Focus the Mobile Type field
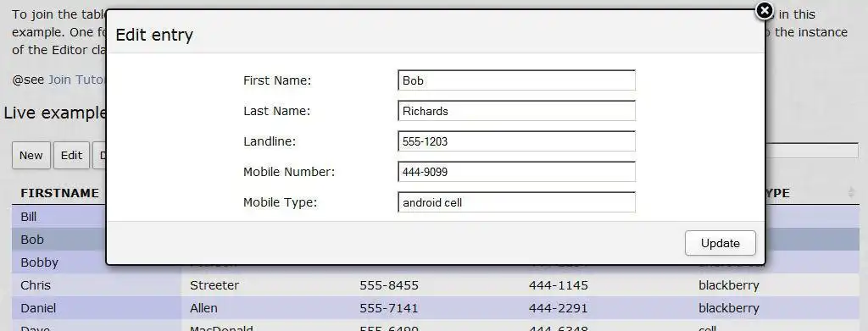 [516, 202]
